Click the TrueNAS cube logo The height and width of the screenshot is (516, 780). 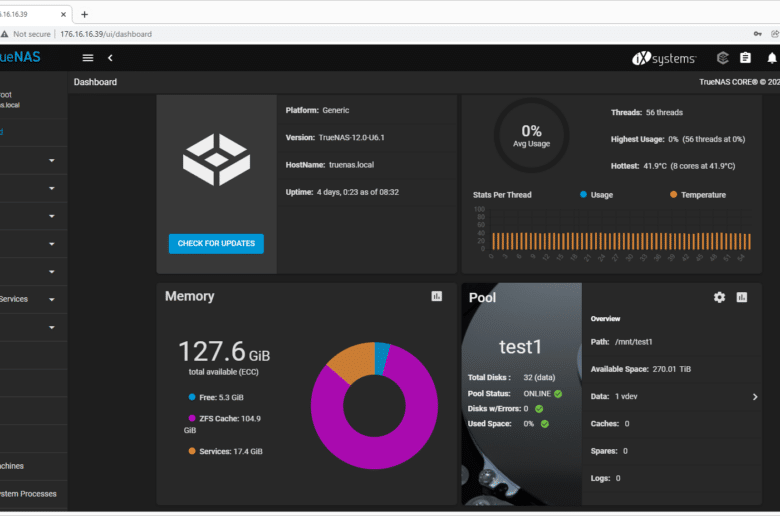pyautogui.click(x=216, y=160)
